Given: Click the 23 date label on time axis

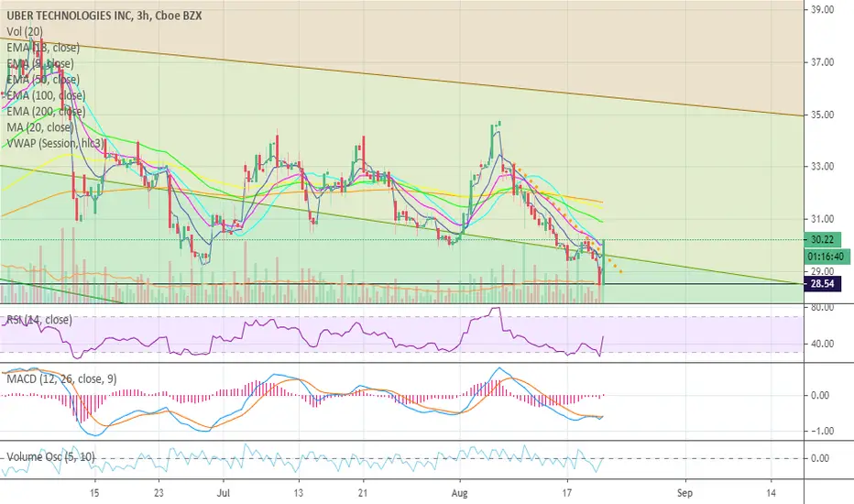Looking at the screenshot, I should click(159, 493).
